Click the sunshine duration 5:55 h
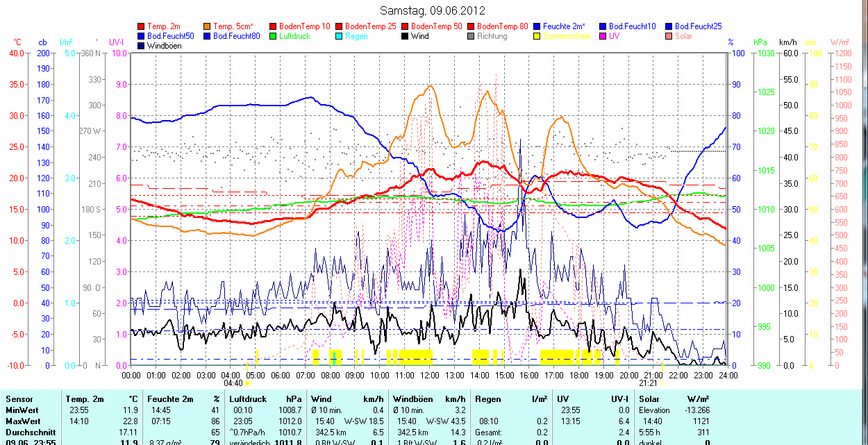Screen dimensions: 868x445 click(651, 432)
